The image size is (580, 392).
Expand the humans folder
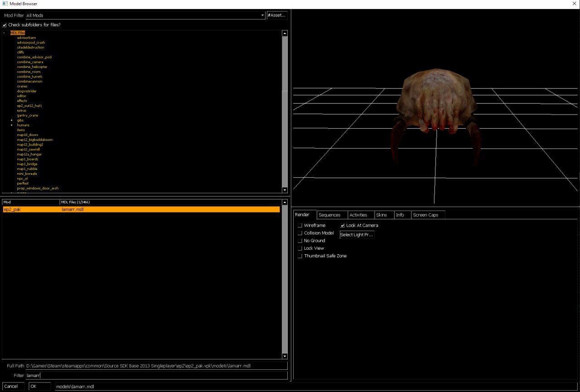pyautogui.click(x=12, y=125)
